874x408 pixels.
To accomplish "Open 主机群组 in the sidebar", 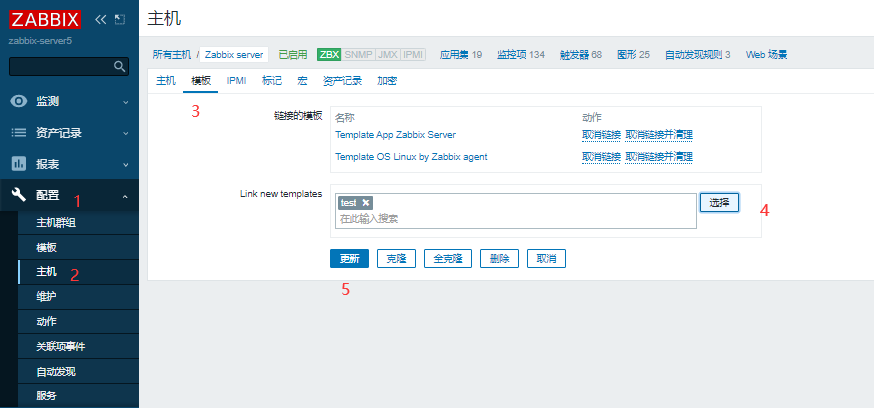I will point(56,223).
